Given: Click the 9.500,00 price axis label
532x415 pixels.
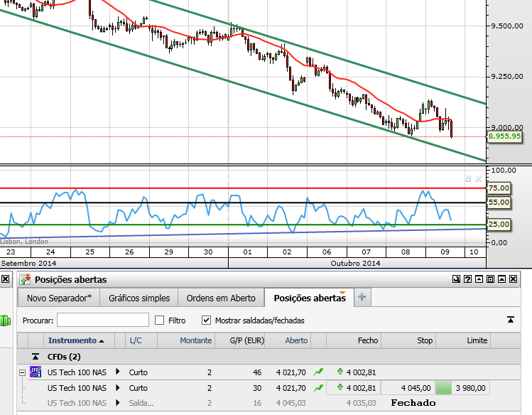Looking at the screenshot, I should (507, 26).
